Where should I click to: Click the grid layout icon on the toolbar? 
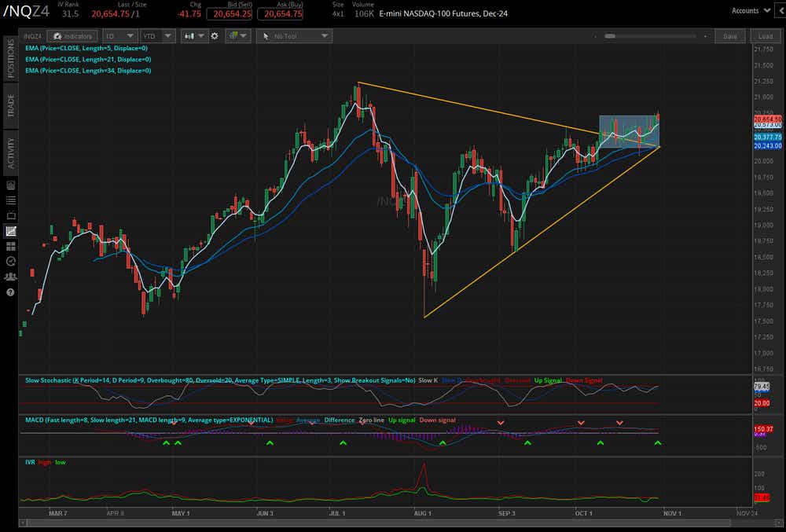click(x=233, y=35)
